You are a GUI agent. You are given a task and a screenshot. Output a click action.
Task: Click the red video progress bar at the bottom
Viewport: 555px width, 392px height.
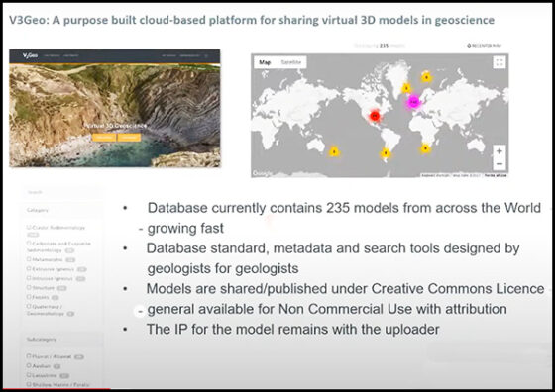click(56, 389)
